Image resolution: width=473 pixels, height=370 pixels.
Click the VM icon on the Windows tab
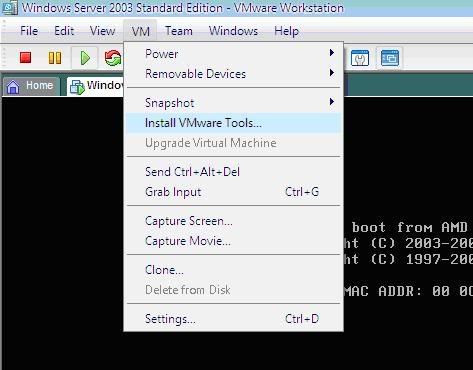coord(77,87)
